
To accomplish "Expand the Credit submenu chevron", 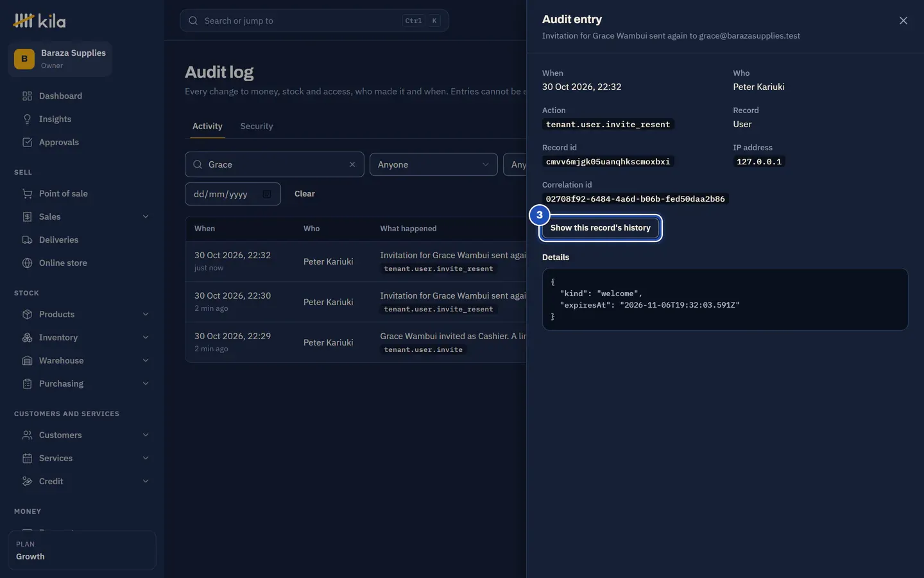I will tap(146, 481).
